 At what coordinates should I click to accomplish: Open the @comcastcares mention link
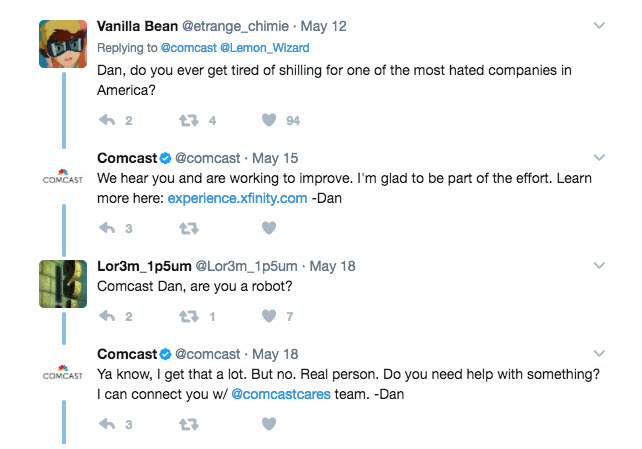pyautogui.click(x=281, y=394)
